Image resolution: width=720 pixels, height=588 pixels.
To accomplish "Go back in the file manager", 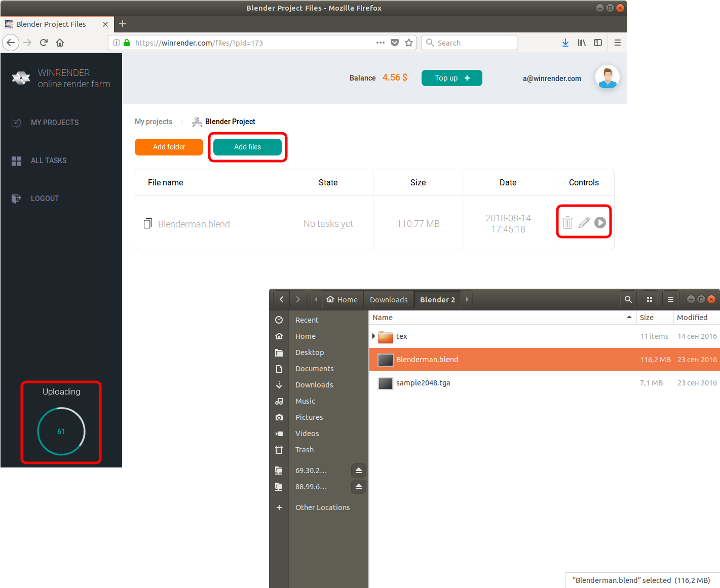I will point(282,299).
